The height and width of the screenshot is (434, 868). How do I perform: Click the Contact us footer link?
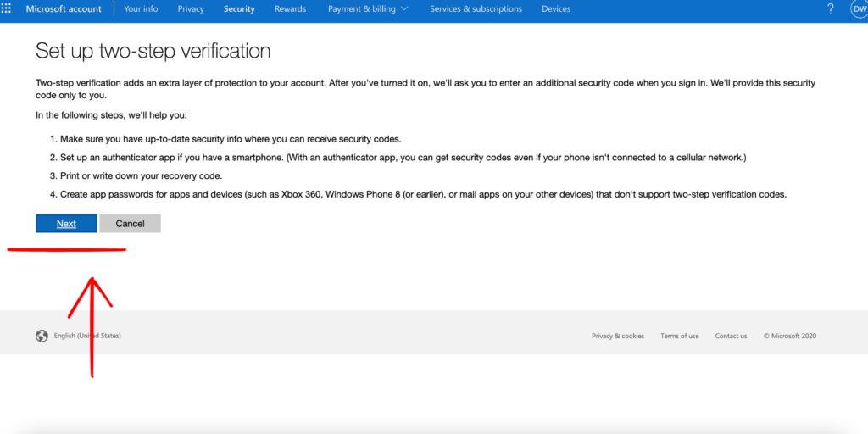pos(731,336)
